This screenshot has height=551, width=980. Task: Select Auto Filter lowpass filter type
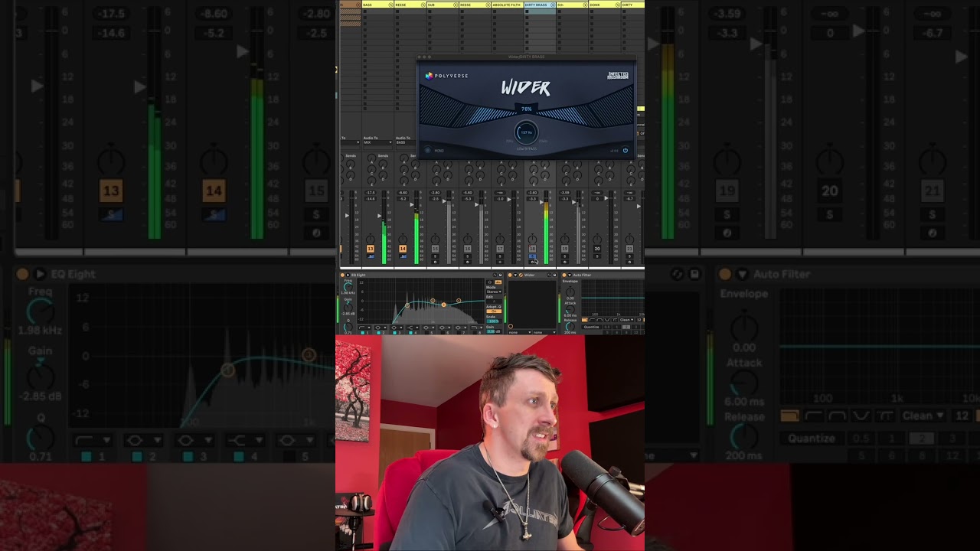(x=584, y=320)
